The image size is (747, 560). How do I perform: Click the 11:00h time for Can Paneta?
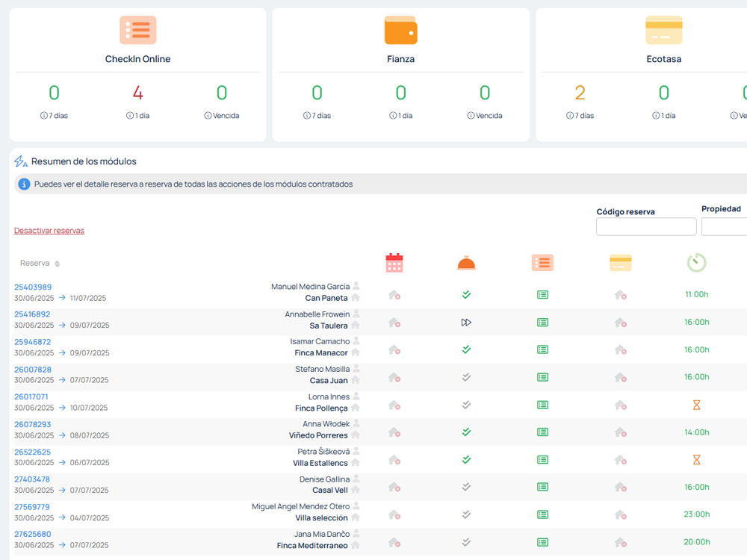tap(696, 294)
